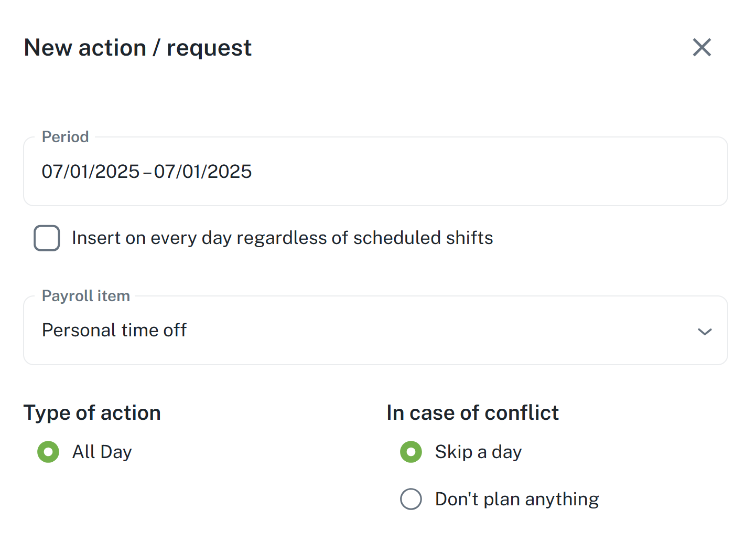
Task: Click the 'Don't plan anything' text label
Action: coord(517,499)
